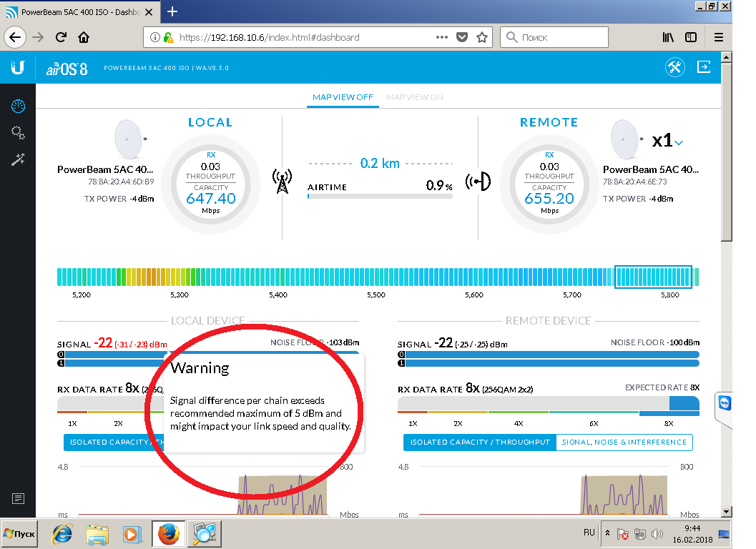Open the airOS Dashboard sidebar icon
Viewport: 756px width, 549px height.
click(x=18, y=106)
